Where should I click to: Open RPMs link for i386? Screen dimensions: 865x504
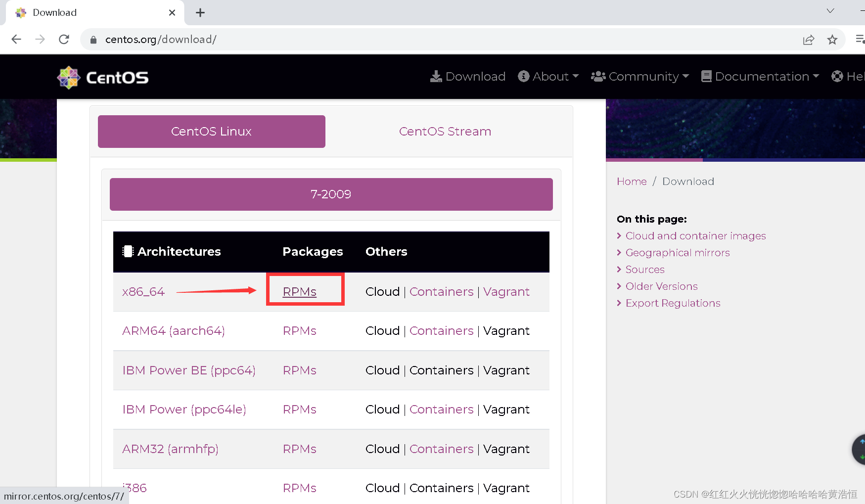coord(300,488)
